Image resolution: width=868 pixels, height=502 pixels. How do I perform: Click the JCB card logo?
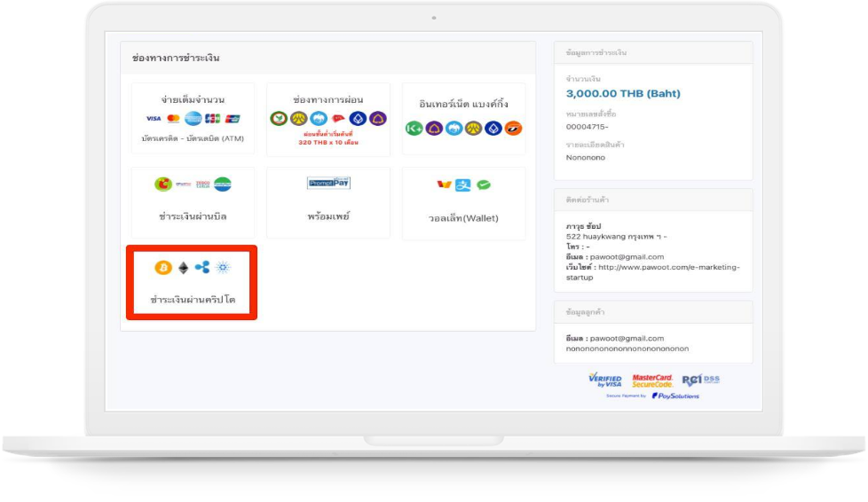click(212, 119)
